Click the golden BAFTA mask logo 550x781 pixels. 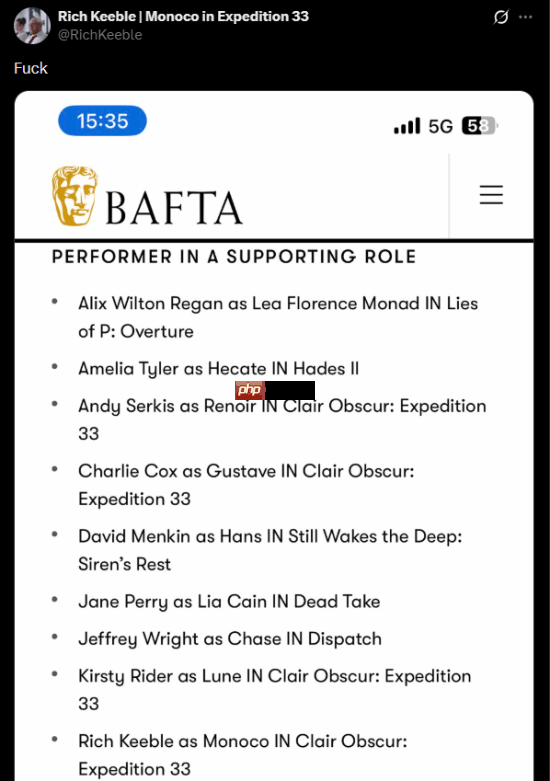[75, 196]
